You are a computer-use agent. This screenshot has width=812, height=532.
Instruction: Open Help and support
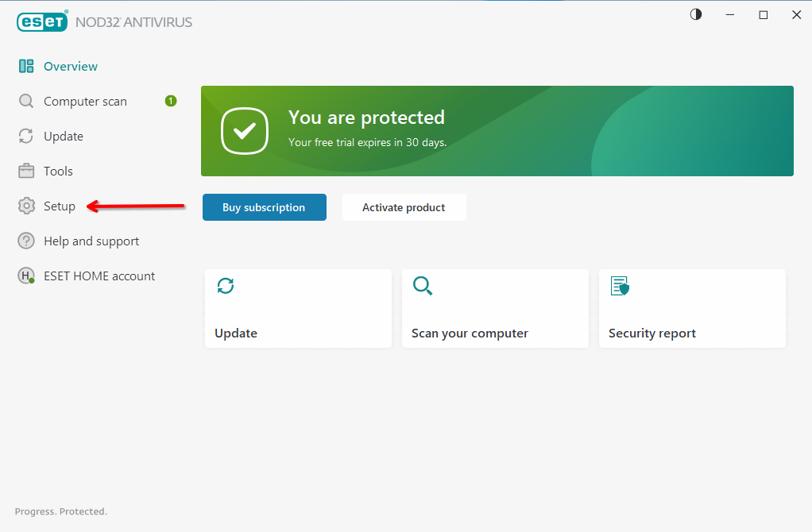coord(91,241)
